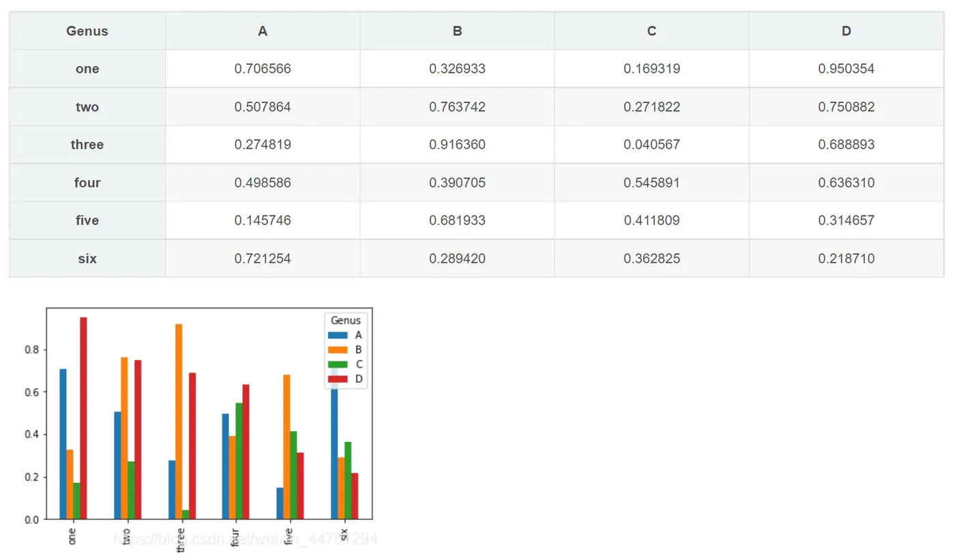
Task: Select cell value 0.636310
Action: pyautogui.click(x=847, y=183)
